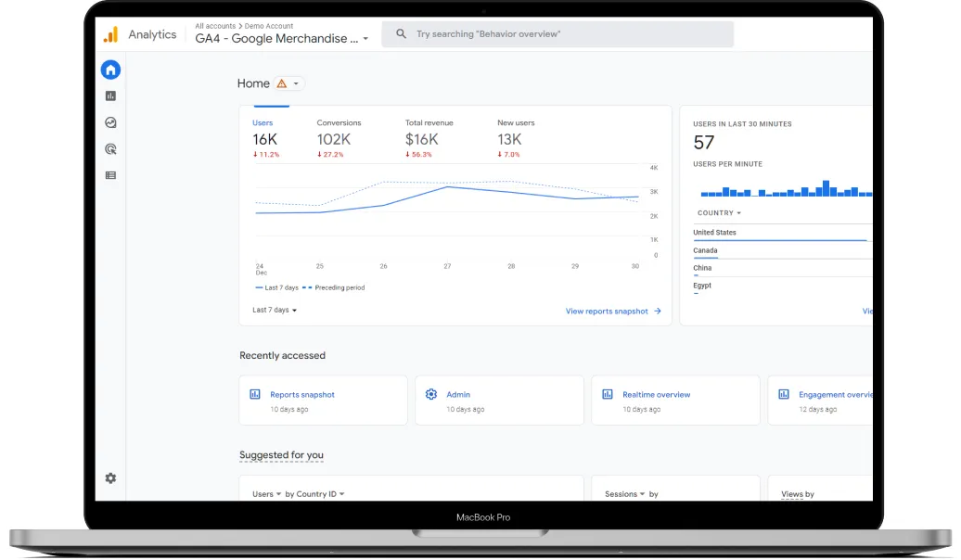Open the Last 7 days date range dropdown
The width and height of the screenshot is (961, 560).
point(275,310)
